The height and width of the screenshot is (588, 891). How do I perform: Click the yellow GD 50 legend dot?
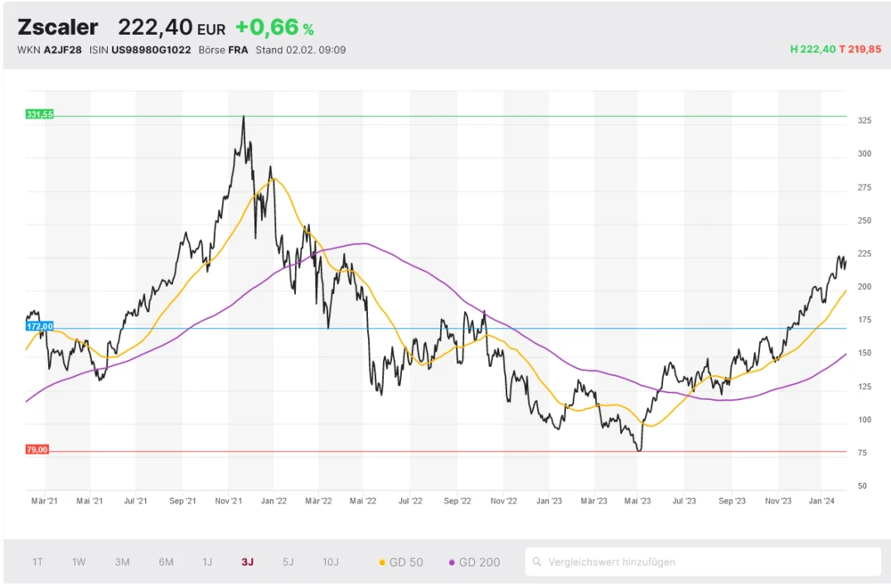[382, 562]
